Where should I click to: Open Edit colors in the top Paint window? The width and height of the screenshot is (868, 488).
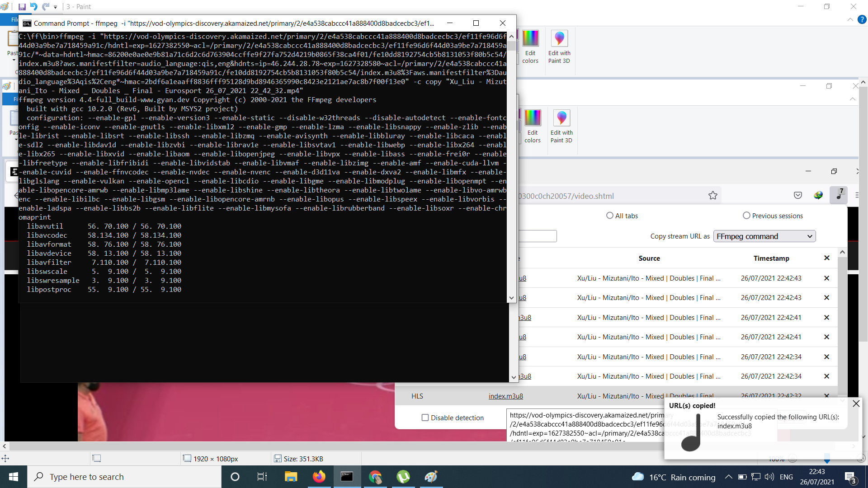tap(530, 47)
